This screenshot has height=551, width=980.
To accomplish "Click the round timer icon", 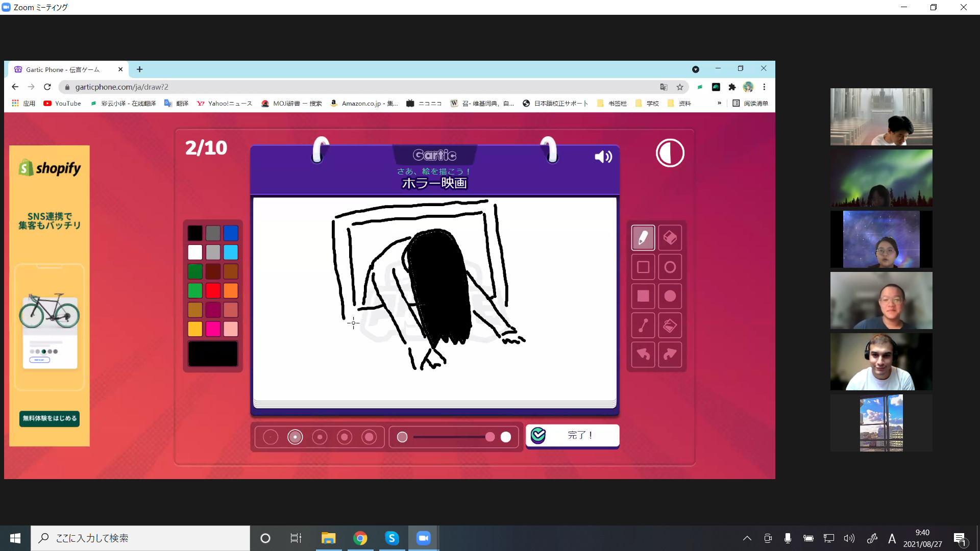I will point(670,153).
